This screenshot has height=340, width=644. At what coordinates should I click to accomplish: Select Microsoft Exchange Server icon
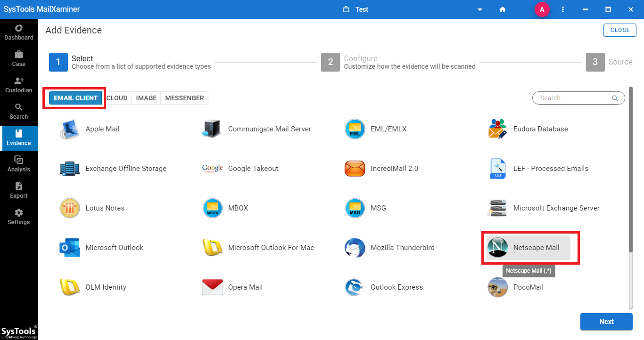click(x=497, y=208)
